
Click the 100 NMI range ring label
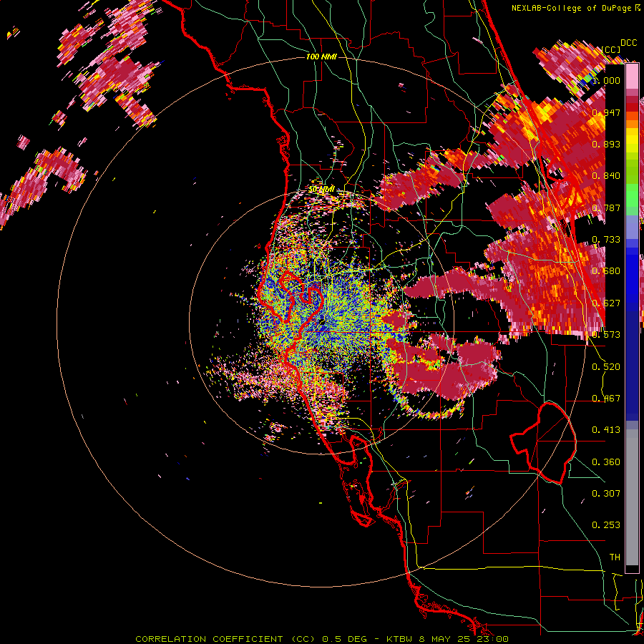coord(321,57)
